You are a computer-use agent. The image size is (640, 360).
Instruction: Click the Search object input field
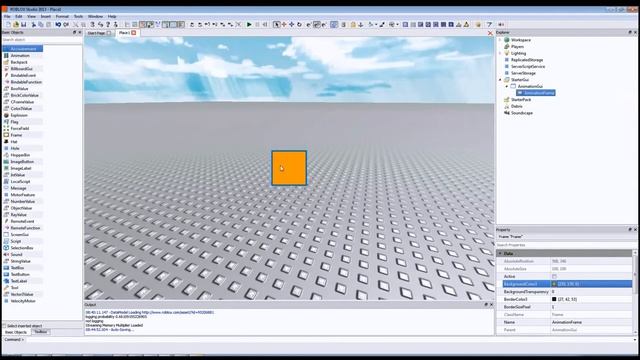coord(42,40)
